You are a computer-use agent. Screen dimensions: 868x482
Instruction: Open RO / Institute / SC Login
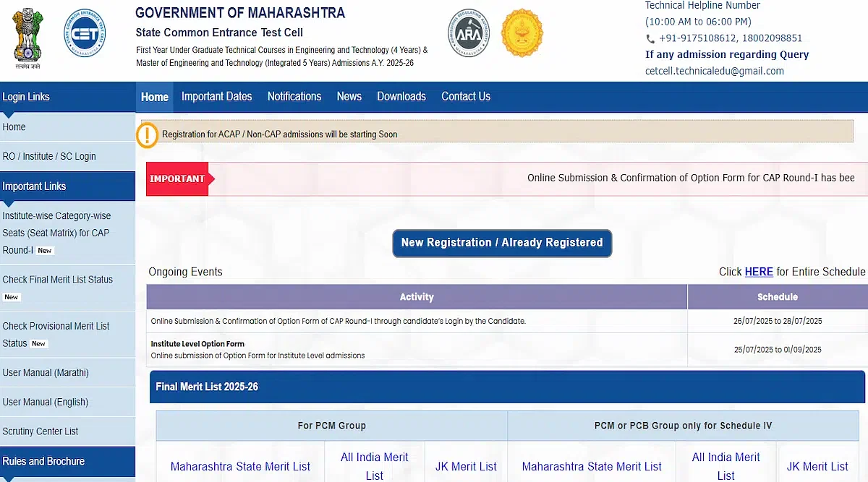pyautogui.click(x=67, y=156)
